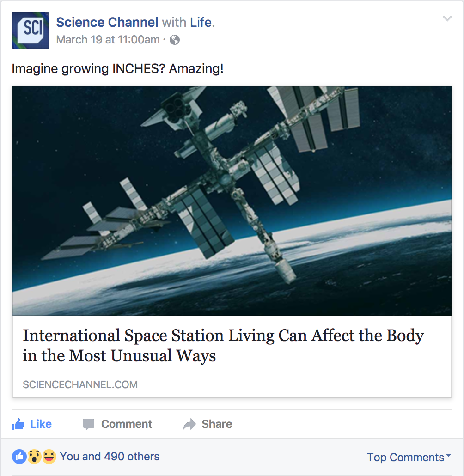The width and height of the screenshot is (464, 476).
Task: Click the Haha reaction emoji
Action: tap(49, 457)
